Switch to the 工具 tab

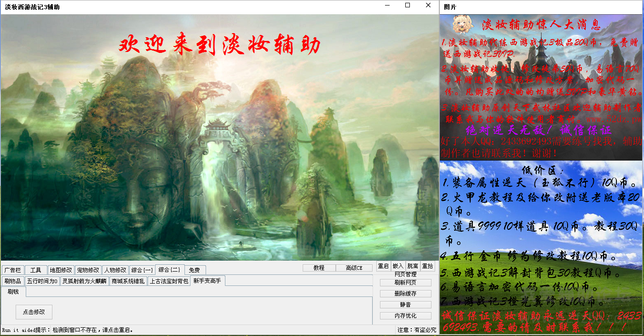[x=36, y=270]
